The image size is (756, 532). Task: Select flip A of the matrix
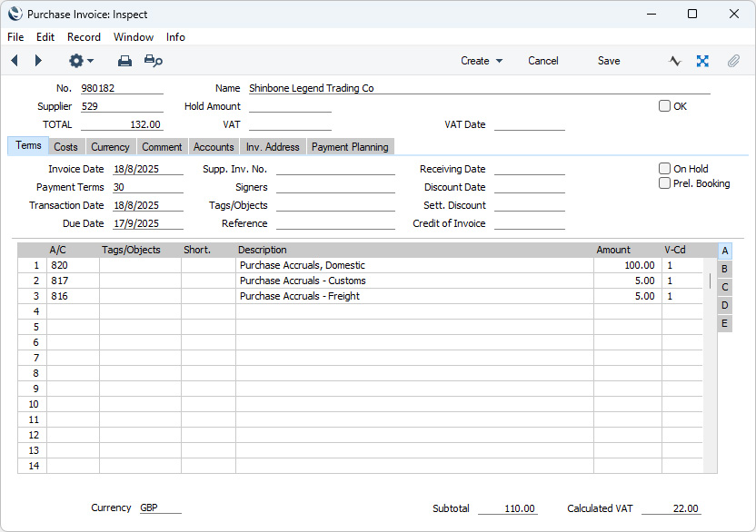click(725, 251)
